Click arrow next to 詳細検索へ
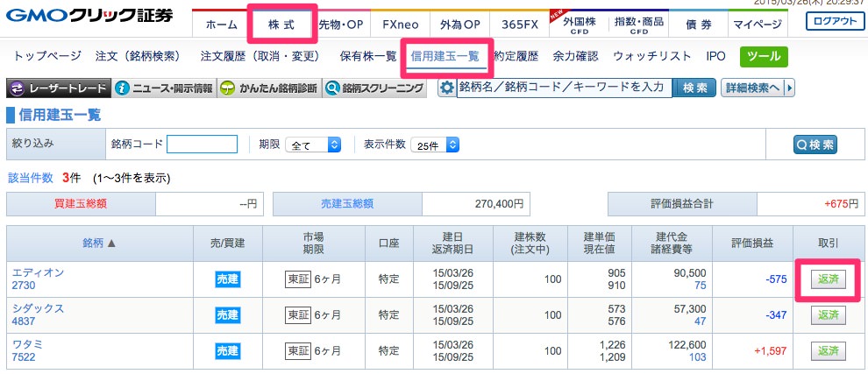The height and width of the screenshot is (374, 868). 790,88
